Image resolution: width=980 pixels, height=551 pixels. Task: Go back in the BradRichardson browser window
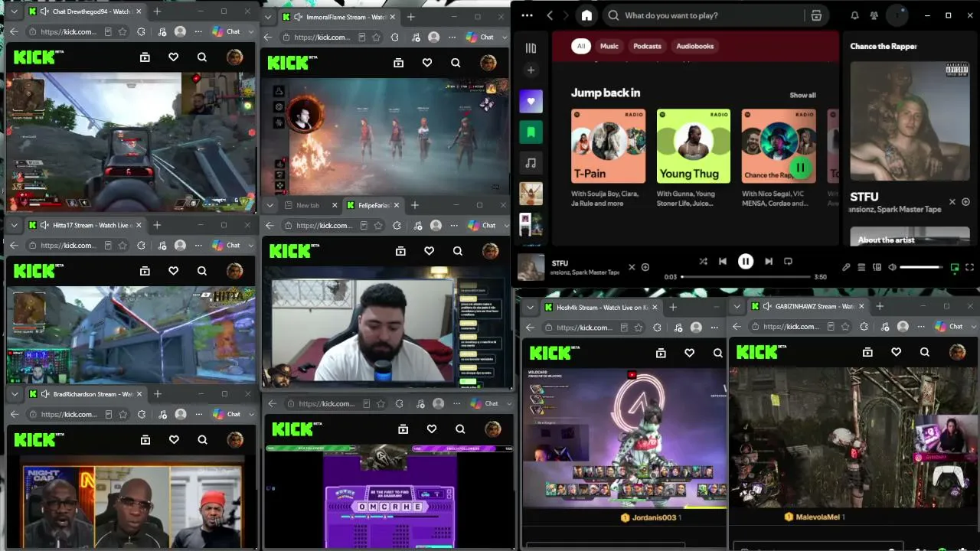pyautogui.click(x=14, y=414)
